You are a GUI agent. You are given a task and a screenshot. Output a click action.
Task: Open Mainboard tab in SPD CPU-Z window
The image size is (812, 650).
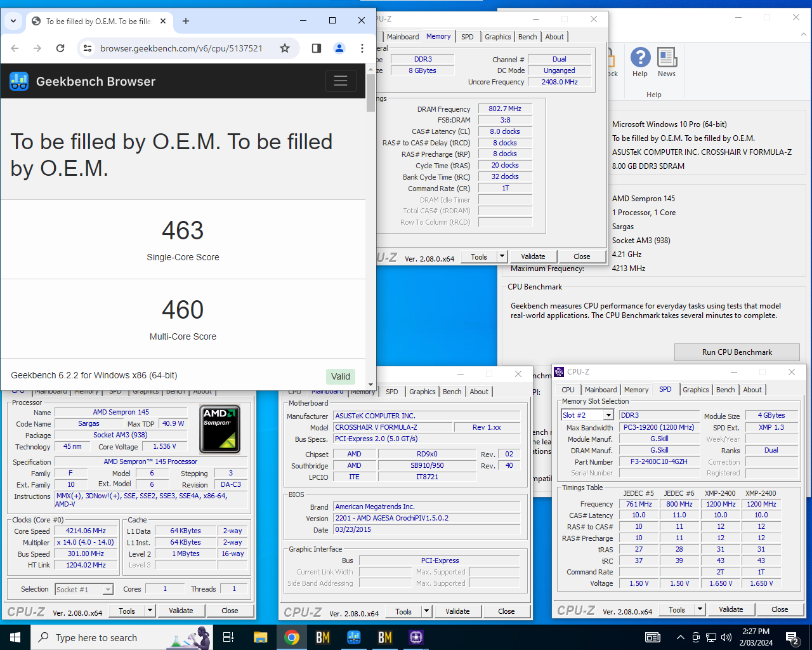click(x=601, y=390)
